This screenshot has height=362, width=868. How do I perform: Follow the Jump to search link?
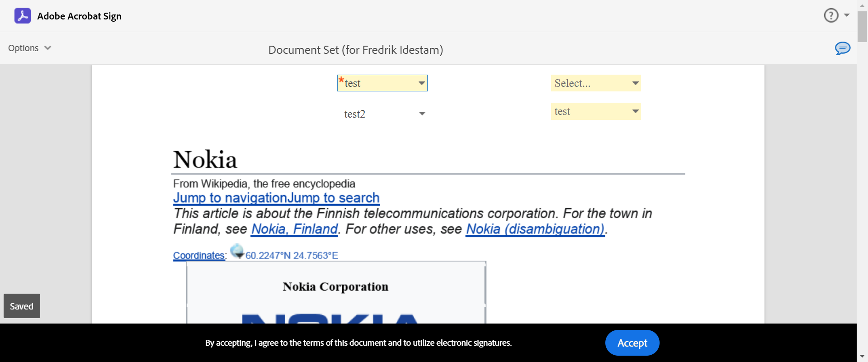(334, 198)
